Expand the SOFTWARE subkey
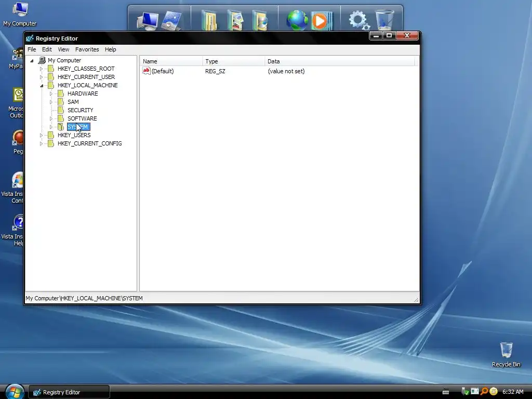The height and width of the screenshot is (399, 532). tap(51, 118)
